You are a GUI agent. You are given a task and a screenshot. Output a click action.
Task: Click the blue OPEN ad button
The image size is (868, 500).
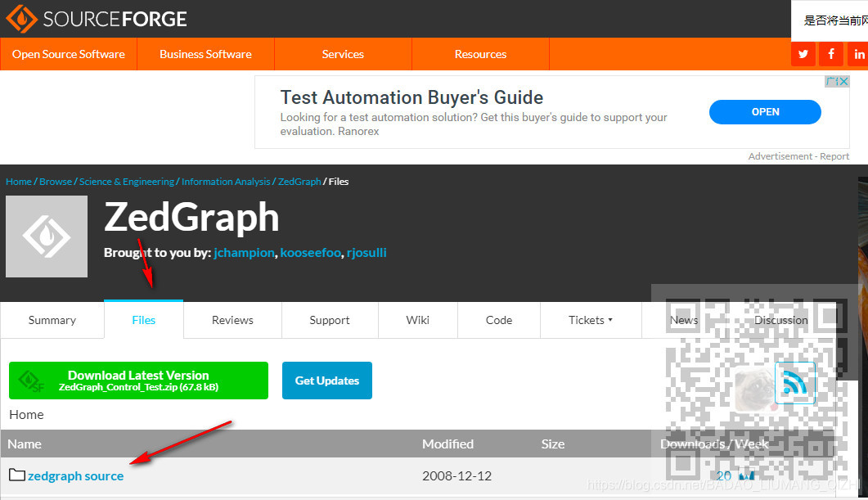tap(764, 111)
